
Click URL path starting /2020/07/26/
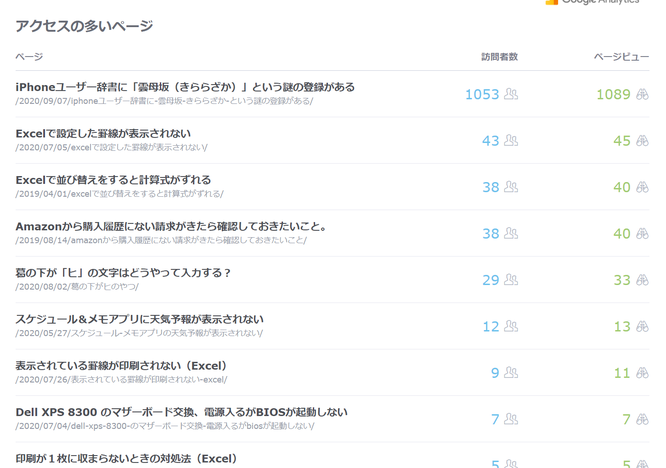tap(121, 379)
